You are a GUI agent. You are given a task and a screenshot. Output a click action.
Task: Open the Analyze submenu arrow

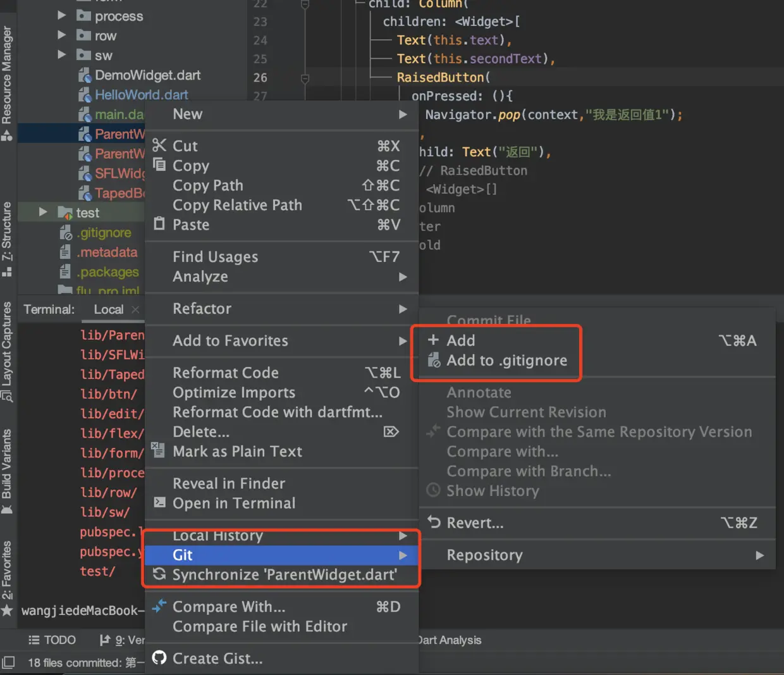(x=403, y=276)
